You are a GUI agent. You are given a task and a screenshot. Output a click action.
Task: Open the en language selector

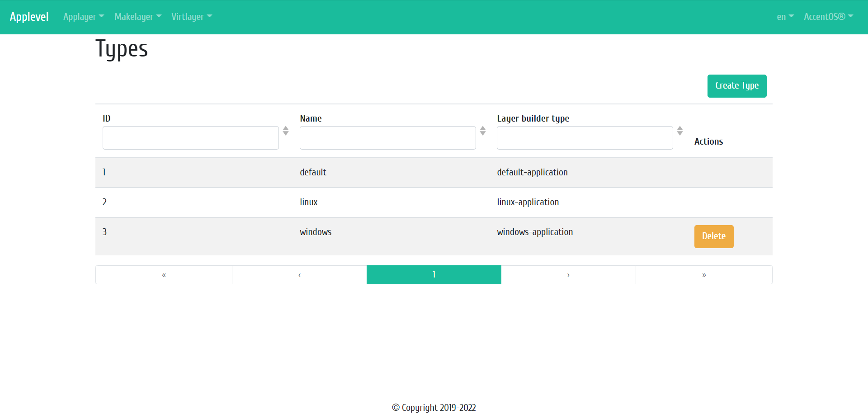[x=785, y=17]
